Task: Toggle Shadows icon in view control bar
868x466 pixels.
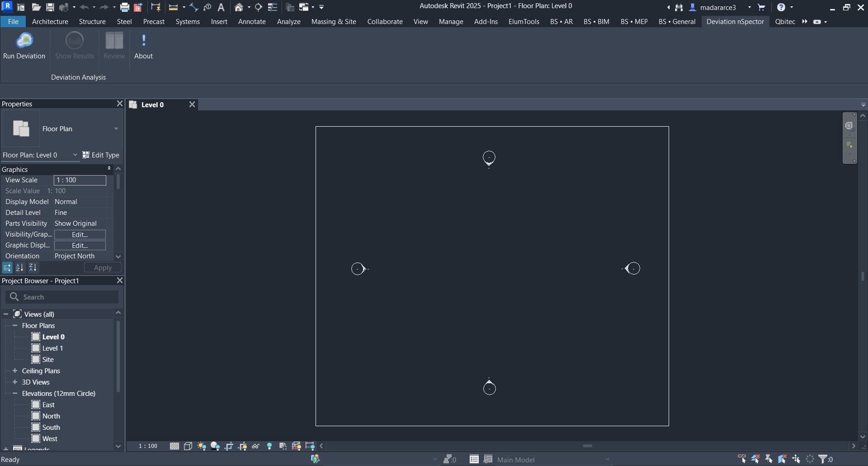Action: click(x=215, y=446)
